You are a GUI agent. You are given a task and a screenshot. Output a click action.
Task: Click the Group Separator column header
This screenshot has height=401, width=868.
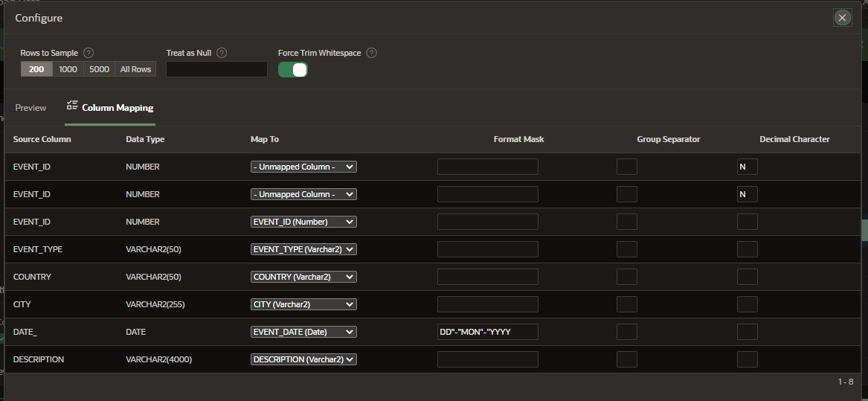[x=669, y=140]
